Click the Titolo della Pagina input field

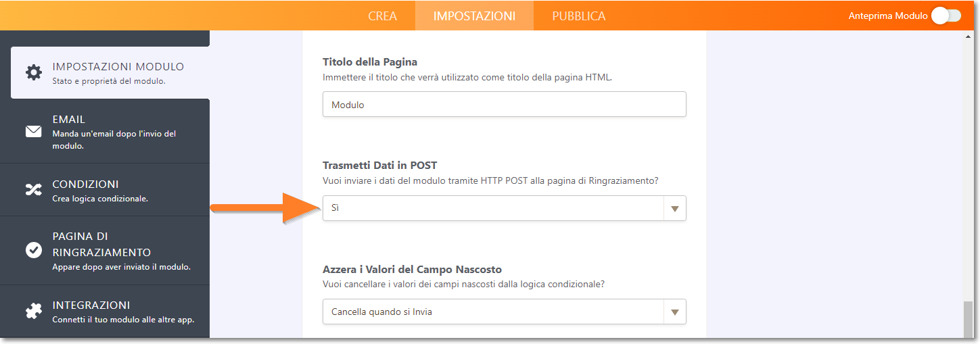(504, 105)
